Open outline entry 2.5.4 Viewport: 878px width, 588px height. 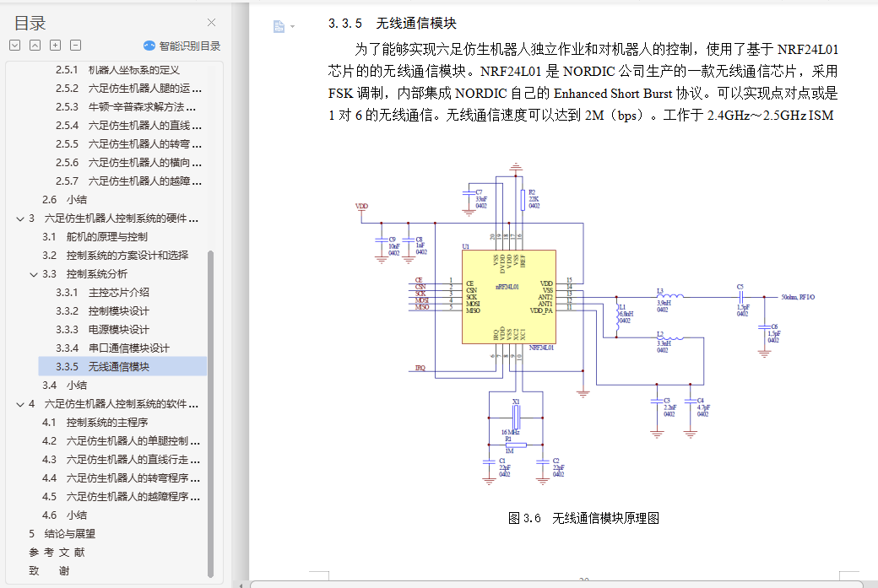[x=129, y=126]
